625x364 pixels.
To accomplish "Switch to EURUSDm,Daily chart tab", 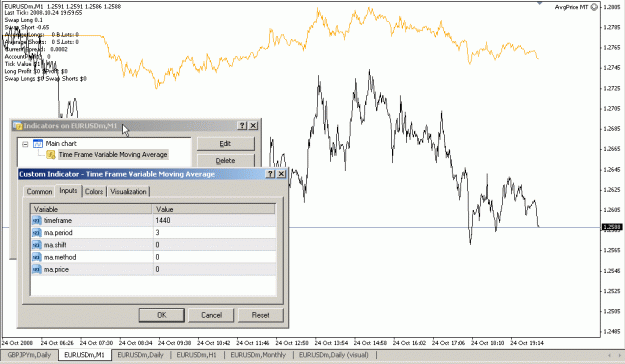I will point(140,355).
